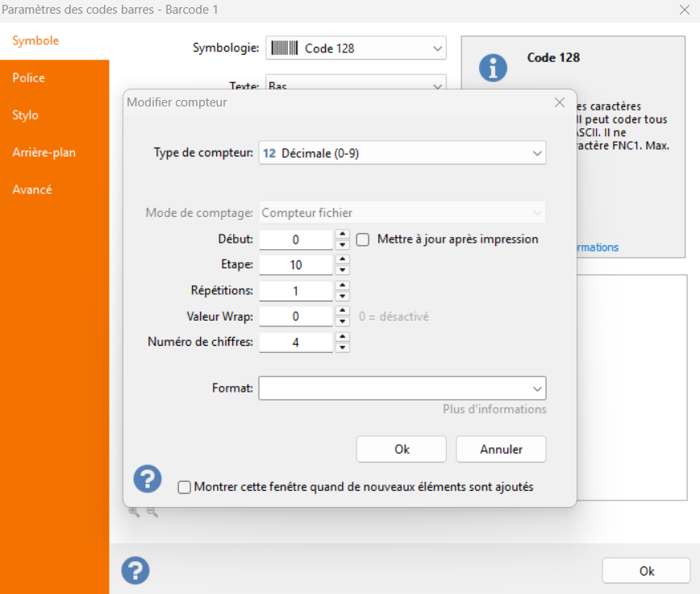Click the zoom out magnifier icon
The height and width of the screenshot is (594, 700).
(x=152, y=512)
